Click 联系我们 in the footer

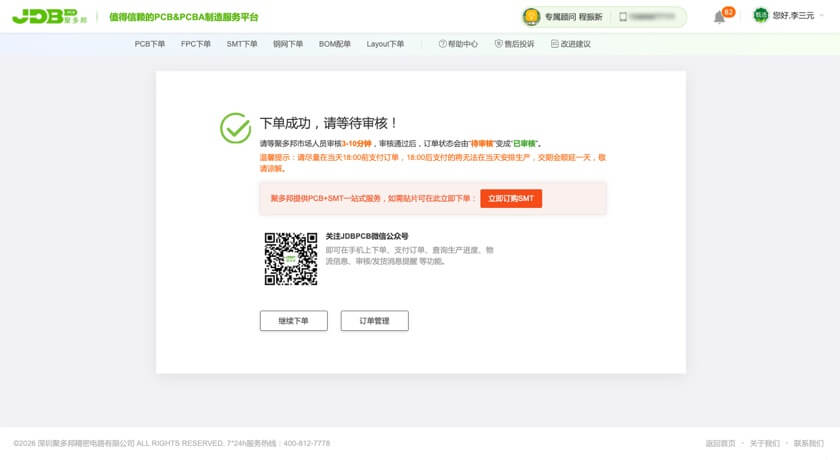[808, 443]
